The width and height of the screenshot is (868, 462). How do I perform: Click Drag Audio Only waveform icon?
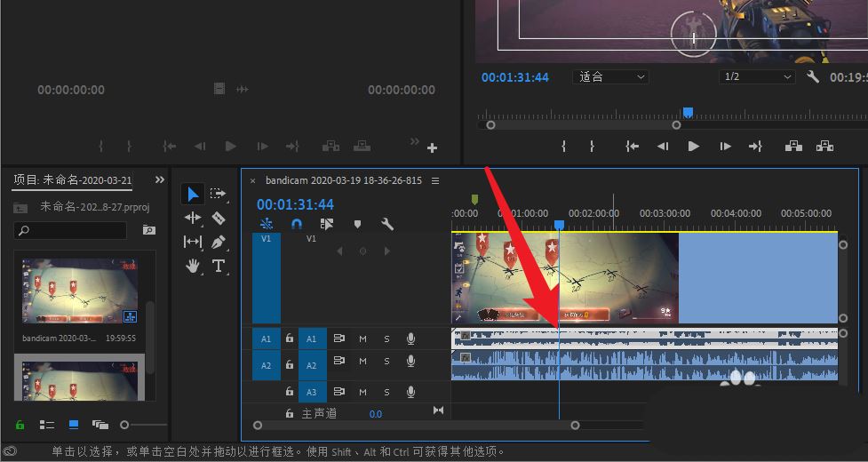click(x=242, y=89)
